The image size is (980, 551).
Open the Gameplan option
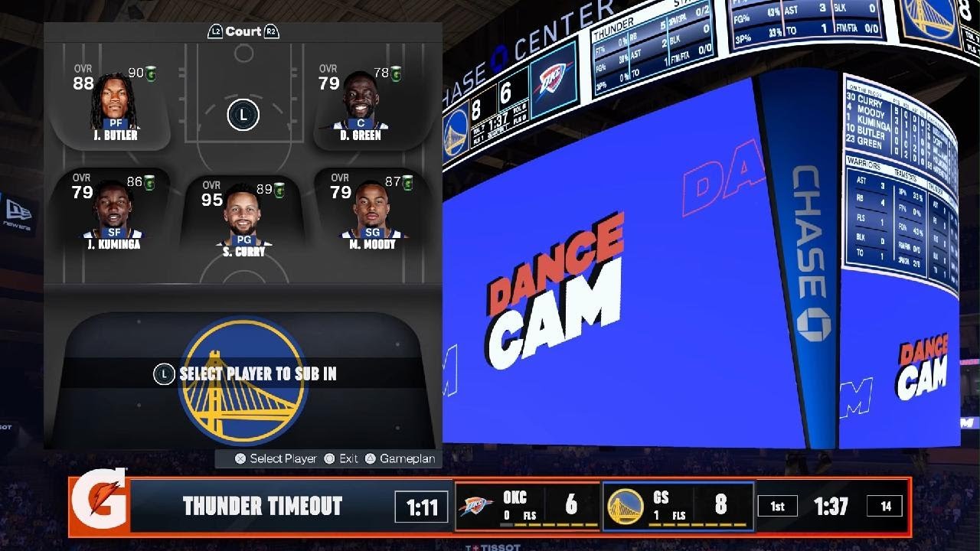(400, 458)
